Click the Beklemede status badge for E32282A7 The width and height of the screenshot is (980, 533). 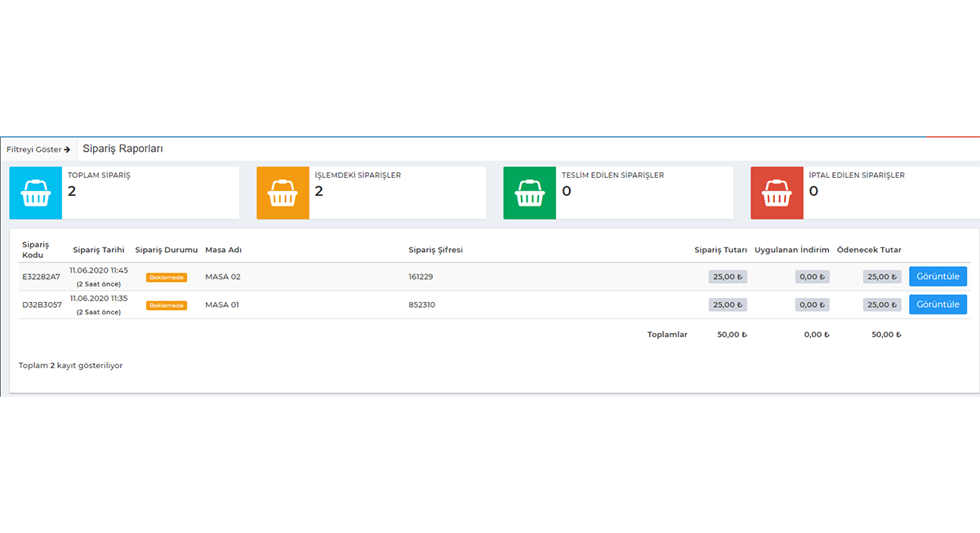pyautogui.click(x=167, y=278)
